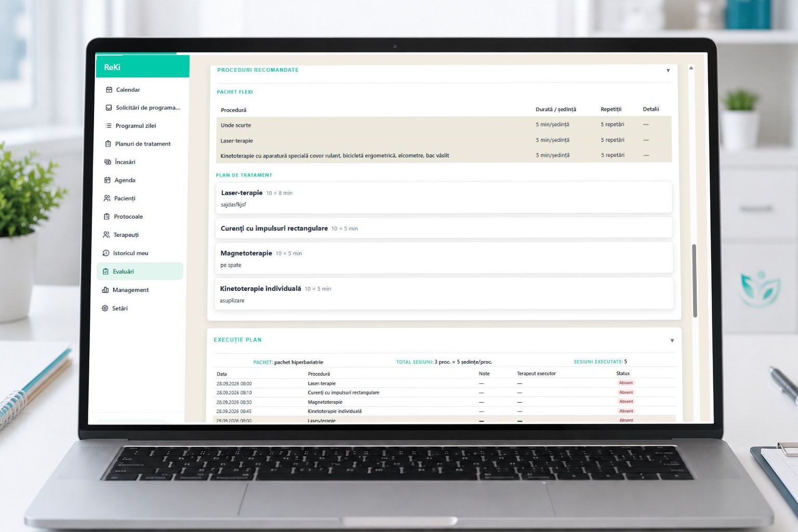798x532 pixels.
Task: Select the Magnetoterapie plan card
Action: click(444, 258)
